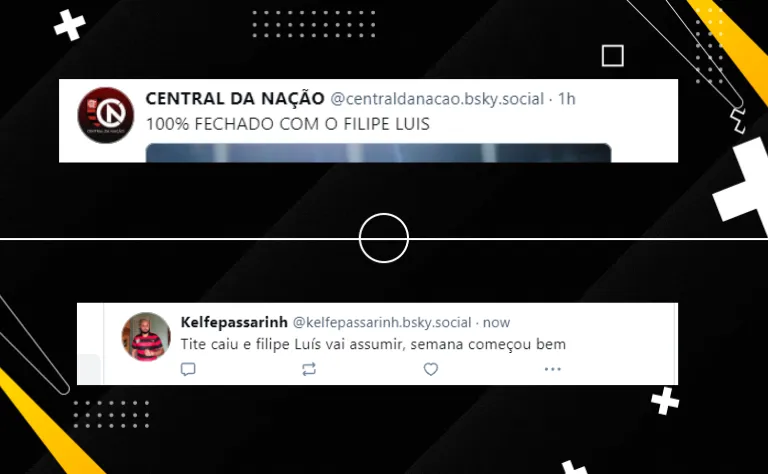Open Kelfepassarinh's profile photo
Screen dimensions: 768x474
click(x=146, y=336)
